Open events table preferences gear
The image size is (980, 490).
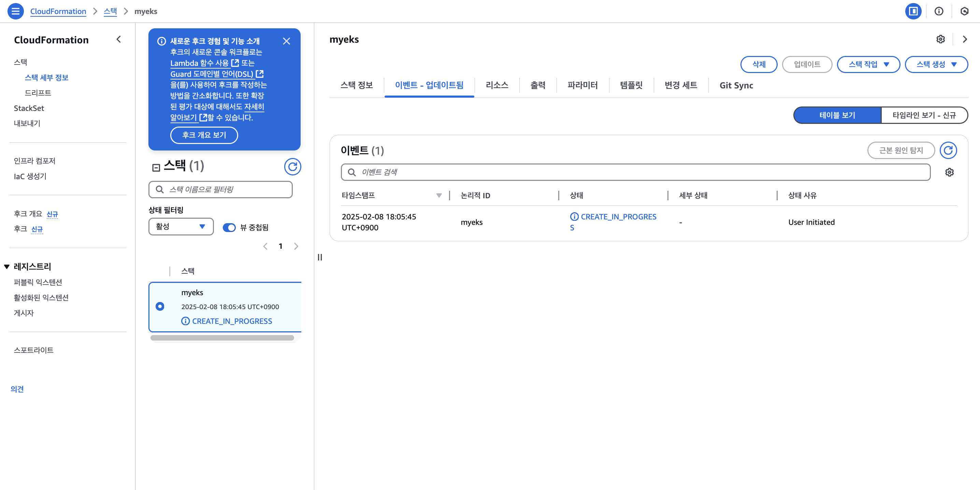[x=949, y=172]
